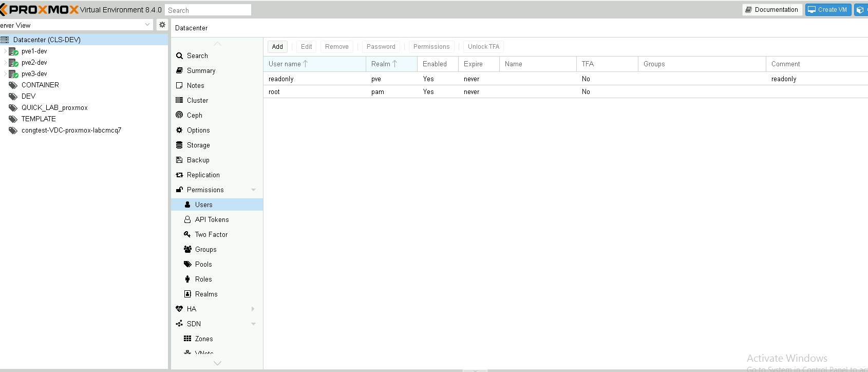Select the readonly user row

click(281, 79)
